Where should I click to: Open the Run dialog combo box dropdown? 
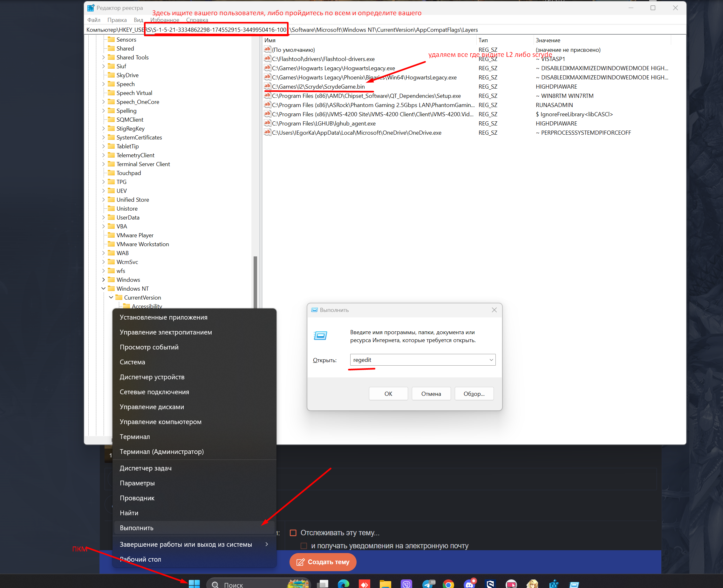click(x=491, y=360)
